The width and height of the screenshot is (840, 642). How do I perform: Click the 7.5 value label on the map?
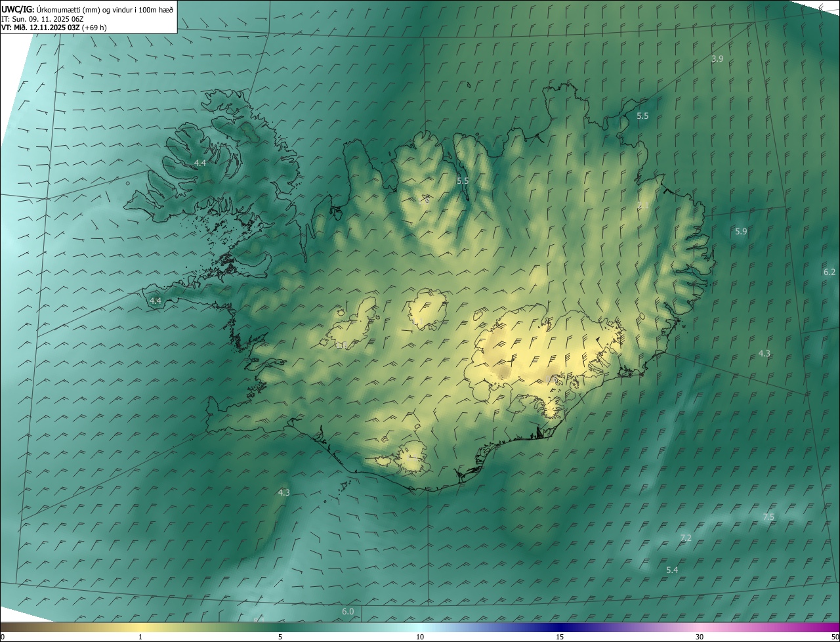point(768,517)
